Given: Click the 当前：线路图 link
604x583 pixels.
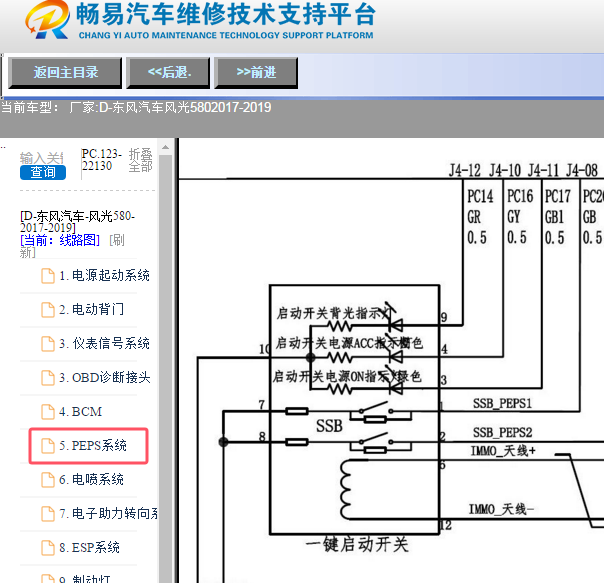Looking at the screenshot, I should pyautogui.click(x=60, y=240).
